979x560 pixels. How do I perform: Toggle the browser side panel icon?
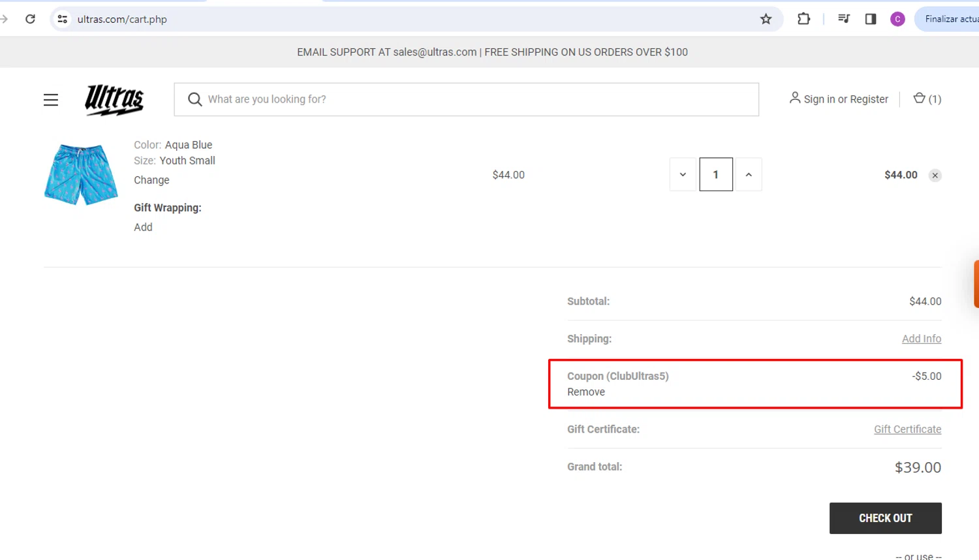(871, 19)
